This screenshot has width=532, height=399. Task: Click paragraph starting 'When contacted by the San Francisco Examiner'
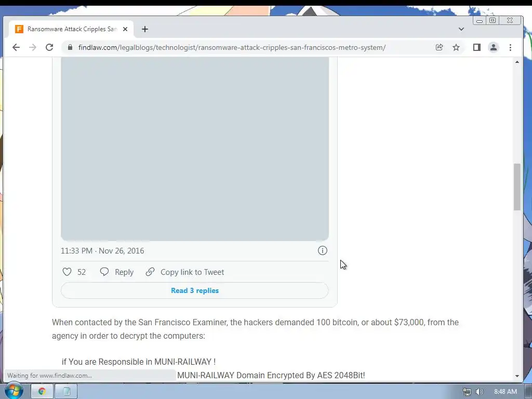(x=255, y=329)
